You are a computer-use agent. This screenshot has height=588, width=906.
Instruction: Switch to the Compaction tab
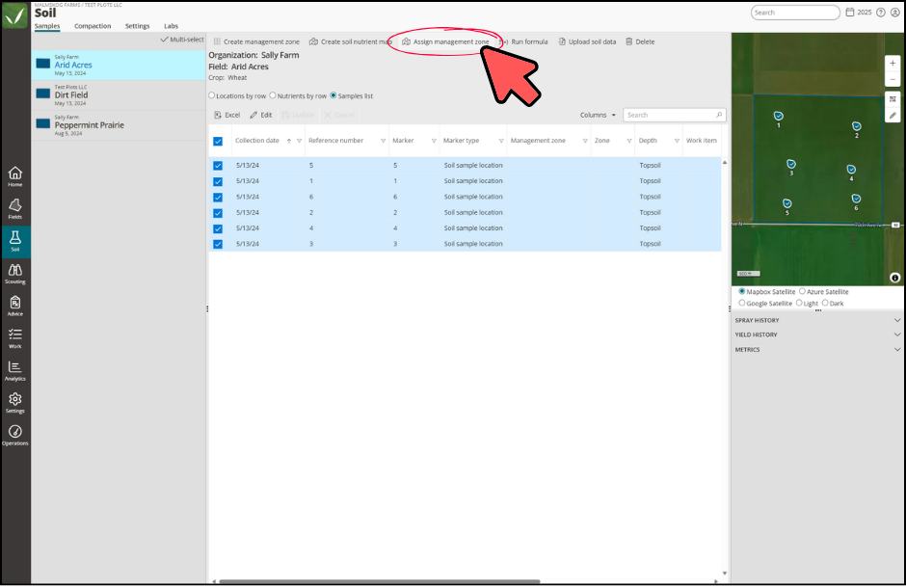[x=93, y=26]
